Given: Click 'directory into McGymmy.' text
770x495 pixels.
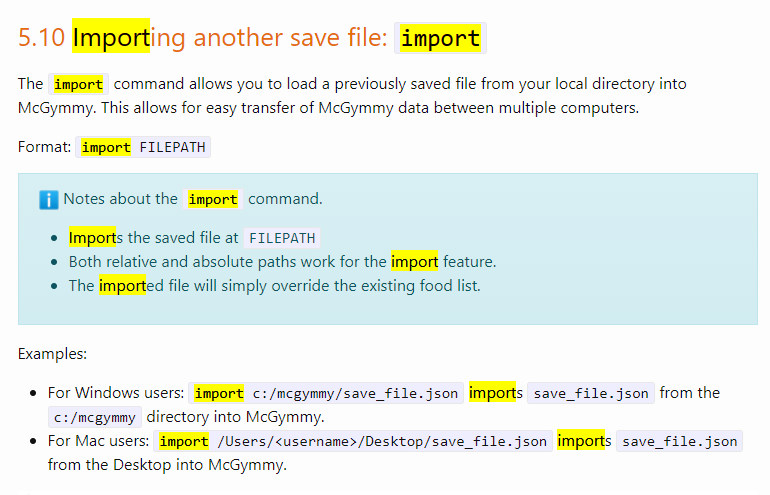Looking at the screenshot, I should tap(235, 417).
